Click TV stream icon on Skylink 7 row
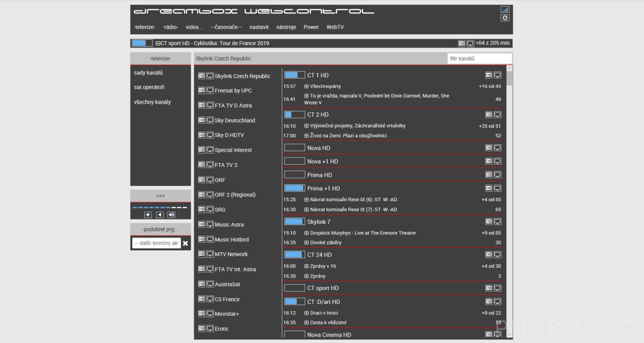644x343 pixels. tap(497, 222)
